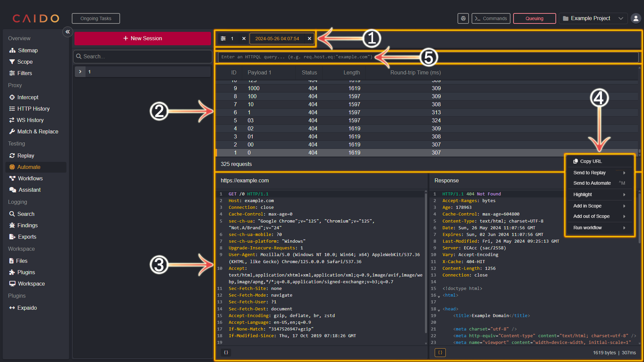Close the 2024-05-26 04:07:54 tab

pyautogui.click(x=309, y=39)
